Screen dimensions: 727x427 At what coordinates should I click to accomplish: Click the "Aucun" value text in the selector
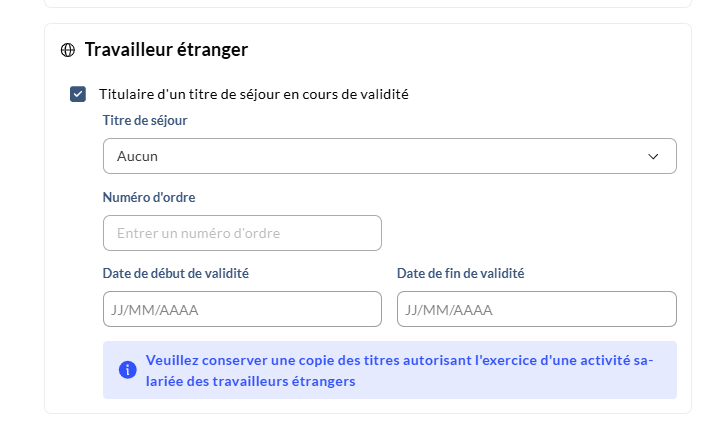[x=137, y=157]
